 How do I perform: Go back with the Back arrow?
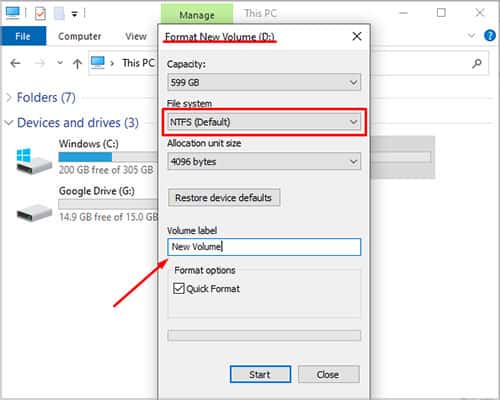click(x=15, y=63)
